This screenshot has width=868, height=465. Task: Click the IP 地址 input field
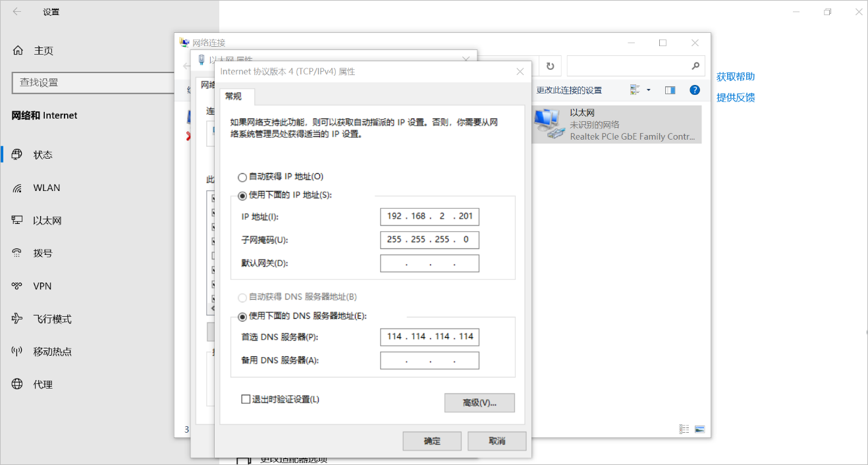(429, 216)
